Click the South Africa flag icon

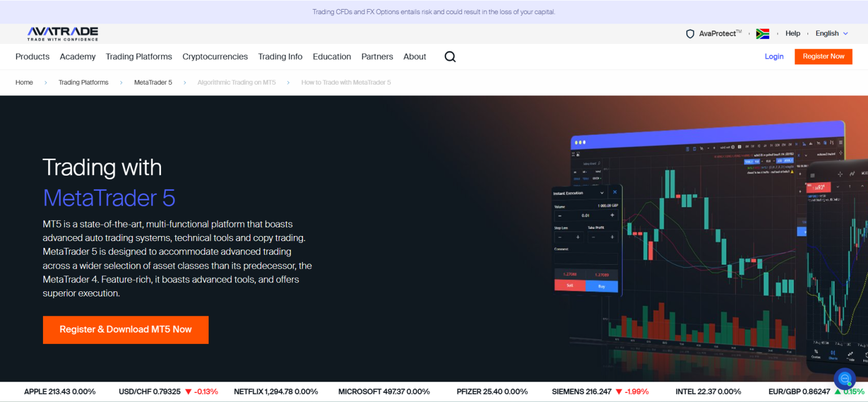[x=762, y=34]
